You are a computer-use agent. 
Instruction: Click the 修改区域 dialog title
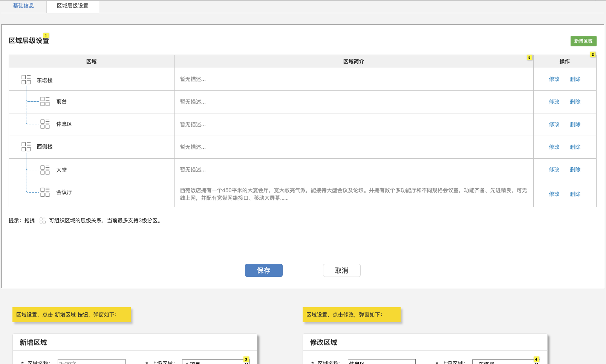(x=323, y=343)
